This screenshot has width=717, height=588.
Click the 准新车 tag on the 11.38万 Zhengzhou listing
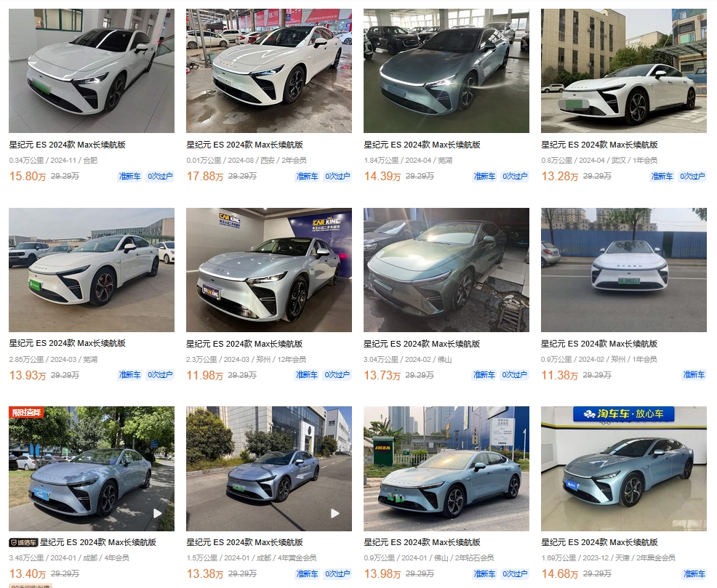click(694, 375)
